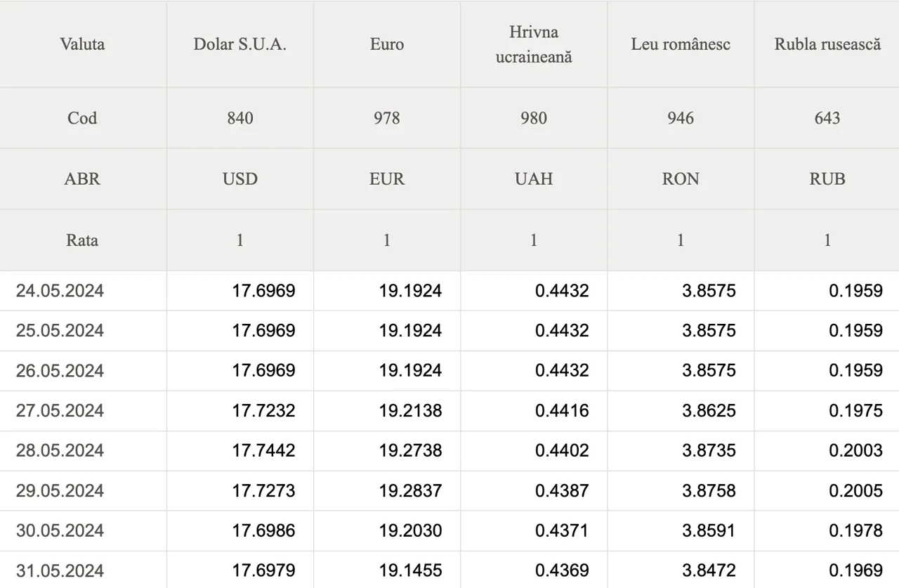Select currency code 643 cell
Viewport: 899px width, 588px height.
pyautogui.click(x=827, y=118)
